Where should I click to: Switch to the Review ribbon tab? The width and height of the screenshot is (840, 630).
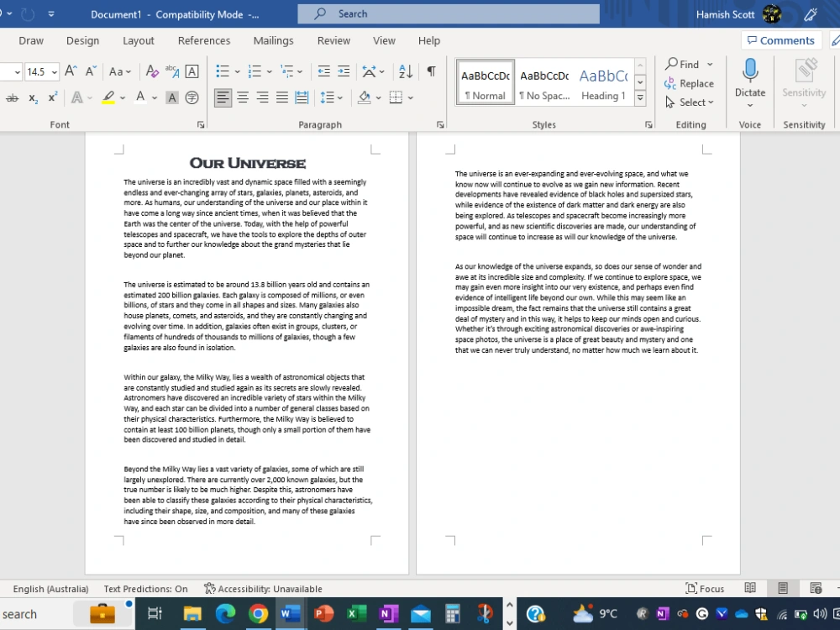click(333, 40)
